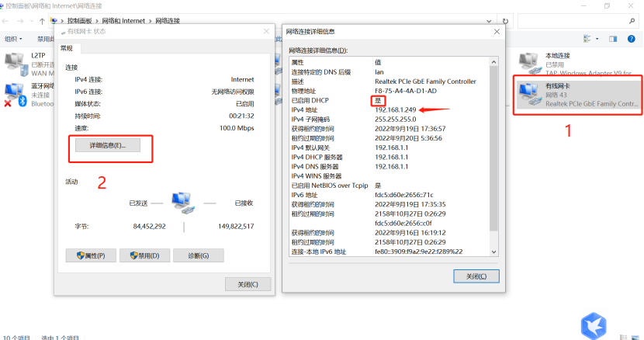Select the Bluetooth network connection icon
The width and height of the screenshot is (644, 340).
coord(16,95)
